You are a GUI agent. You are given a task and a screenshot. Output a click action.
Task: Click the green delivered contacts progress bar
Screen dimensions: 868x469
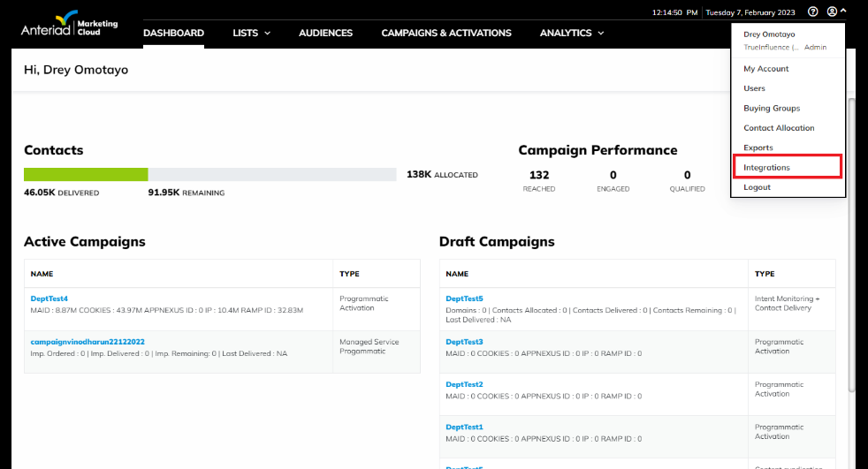click(x=86, y=175)
